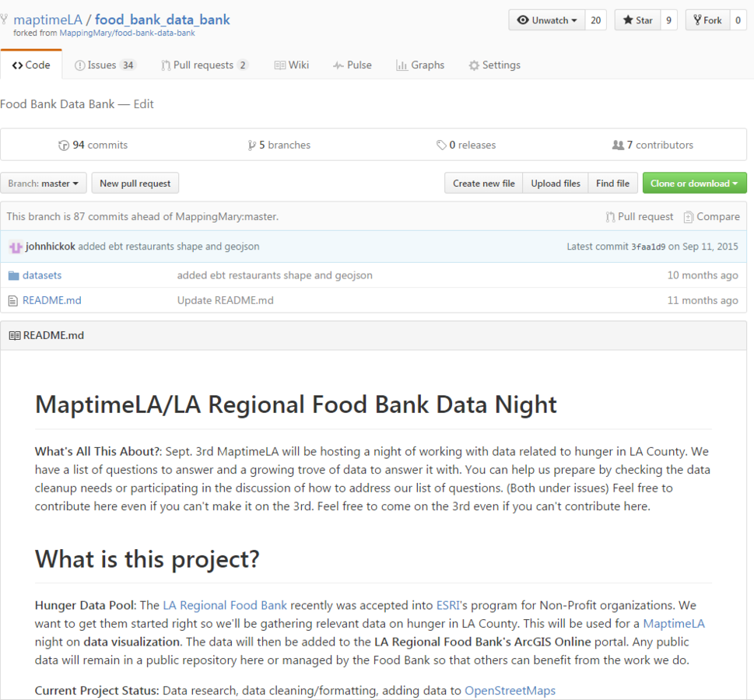The height and width of the screenshot is (700, 754).
Task: Click the watchers count 20
Action: click(x=596, y=20)
